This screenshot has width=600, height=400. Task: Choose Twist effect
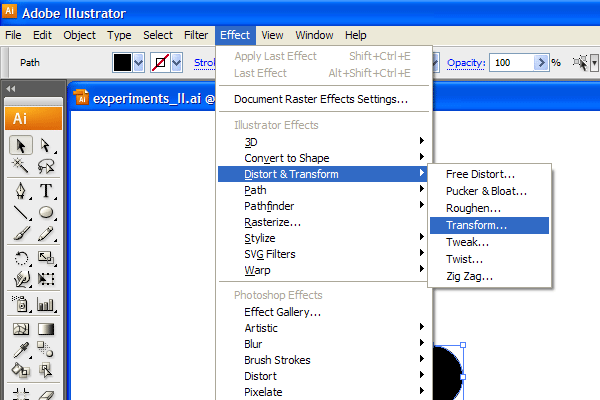pos(489,259)
